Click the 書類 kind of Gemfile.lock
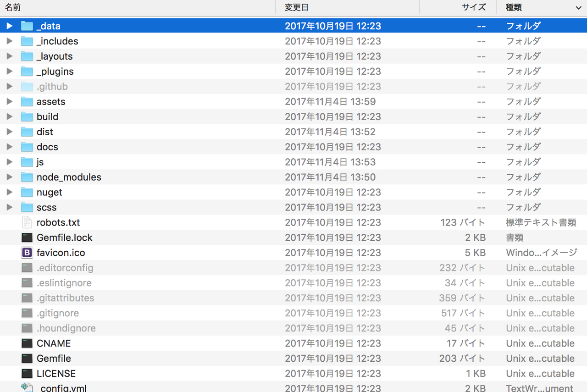Image resolution: width=587 pixels, height=392 pixels. tap(515, 238)
